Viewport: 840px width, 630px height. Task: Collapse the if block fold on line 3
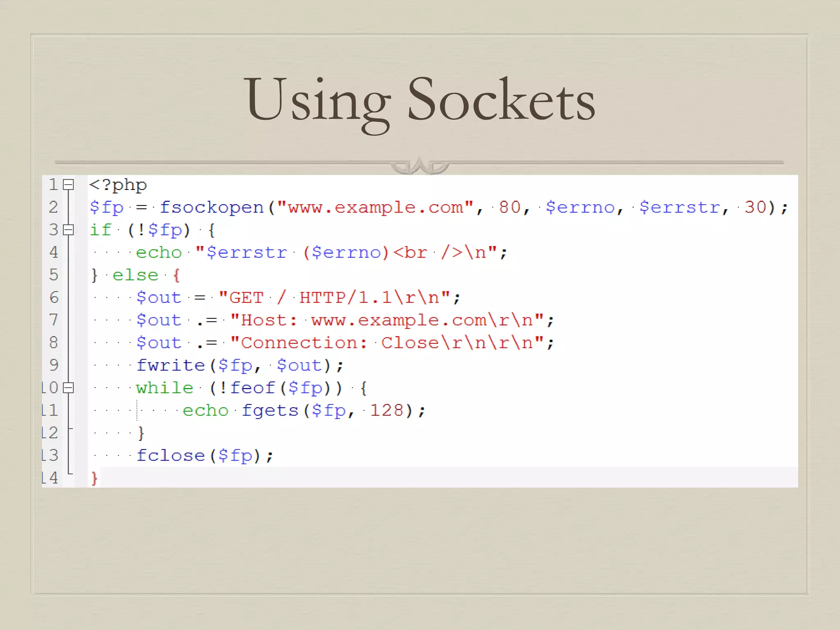click(x=68, y=230)
